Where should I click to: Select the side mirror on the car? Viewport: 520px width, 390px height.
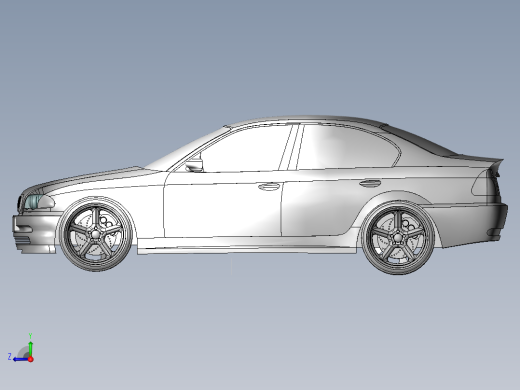click(194, 165)
